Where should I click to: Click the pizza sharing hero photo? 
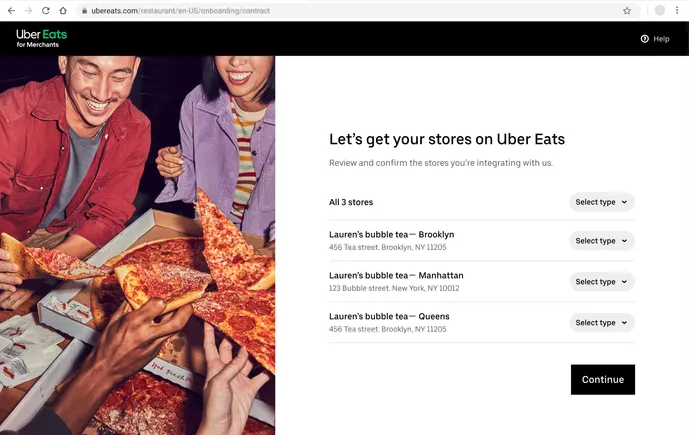[x=137, y=245]
